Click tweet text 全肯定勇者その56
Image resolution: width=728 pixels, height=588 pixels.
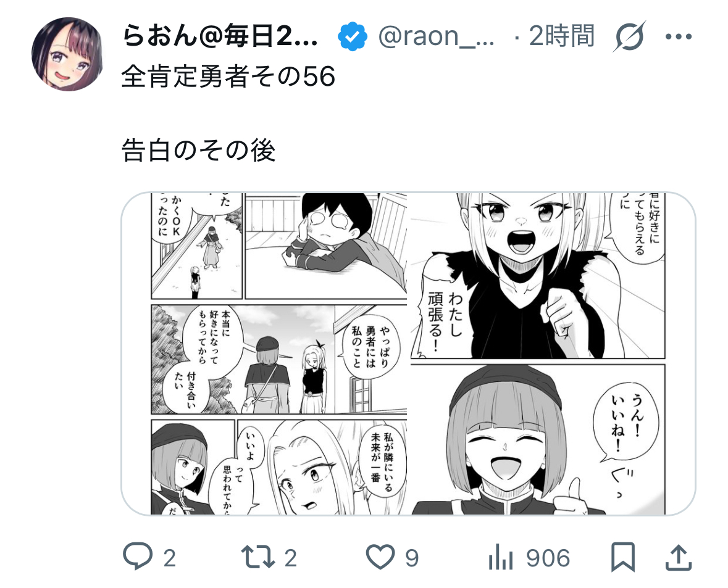click(x=228, y=77)
